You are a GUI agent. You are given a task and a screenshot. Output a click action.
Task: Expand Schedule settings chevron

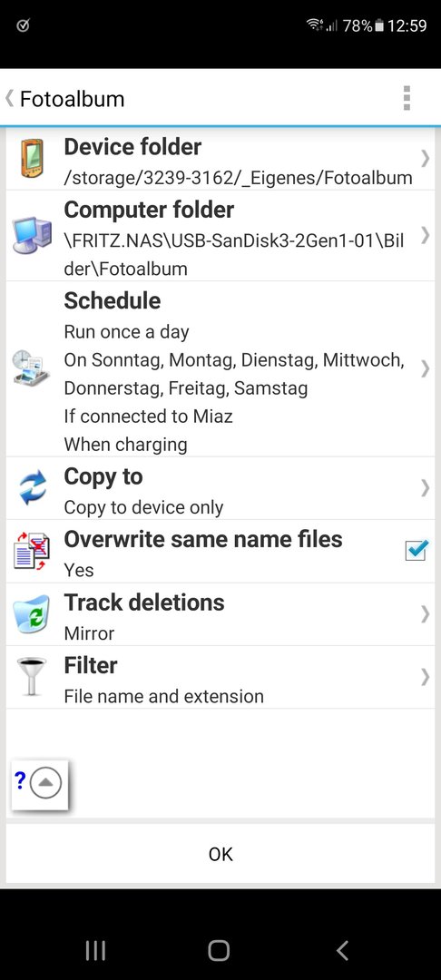click(x=425, y=368)
